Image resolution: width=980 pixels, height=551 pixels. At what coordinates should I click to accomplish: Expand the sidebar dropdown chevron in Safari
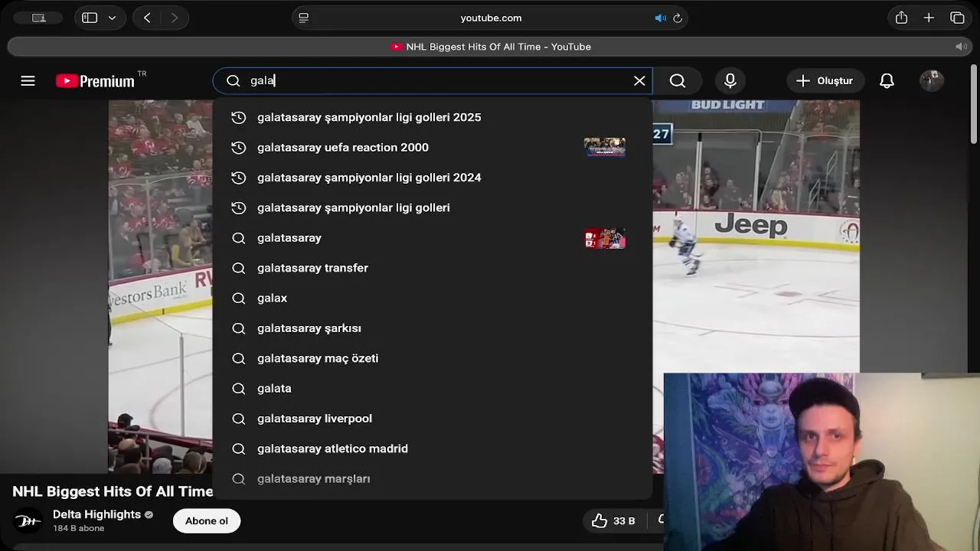[112, 18]
